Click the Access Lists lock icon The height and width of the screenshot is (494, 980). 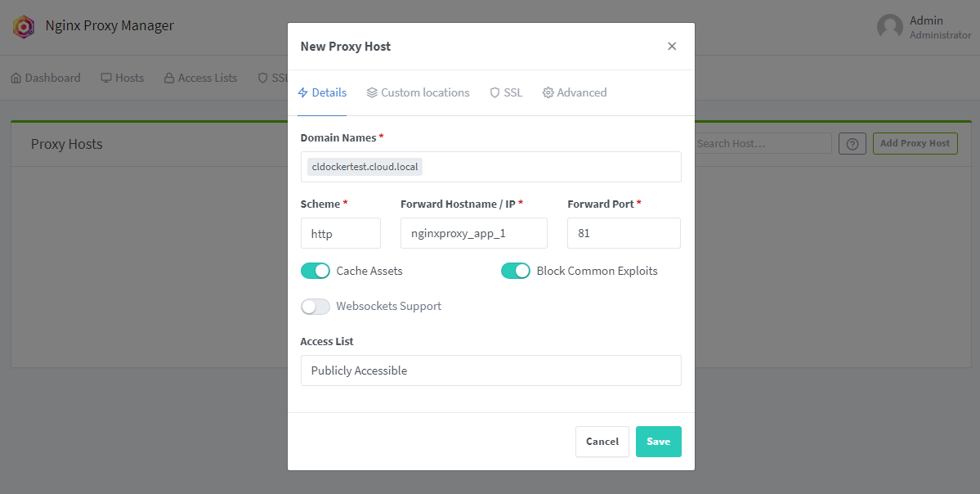(x=169, y=78)
